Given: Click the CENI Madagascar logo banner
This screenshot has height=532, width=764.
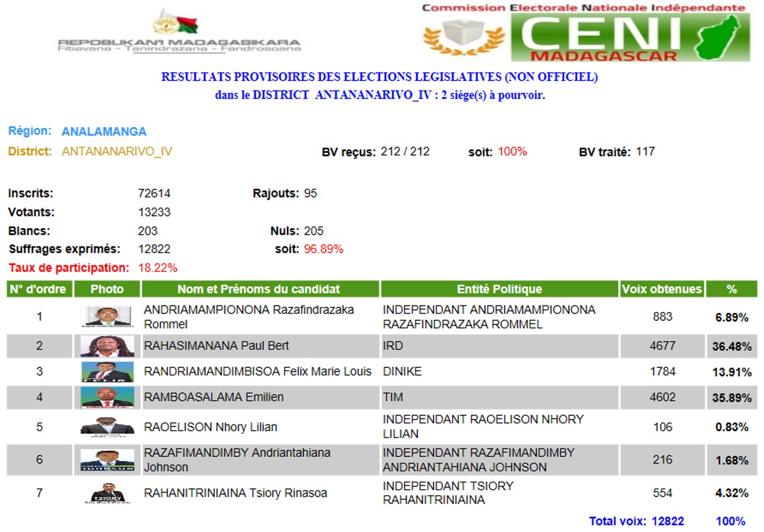Looking at the screenshot, I should coord(586,32).
